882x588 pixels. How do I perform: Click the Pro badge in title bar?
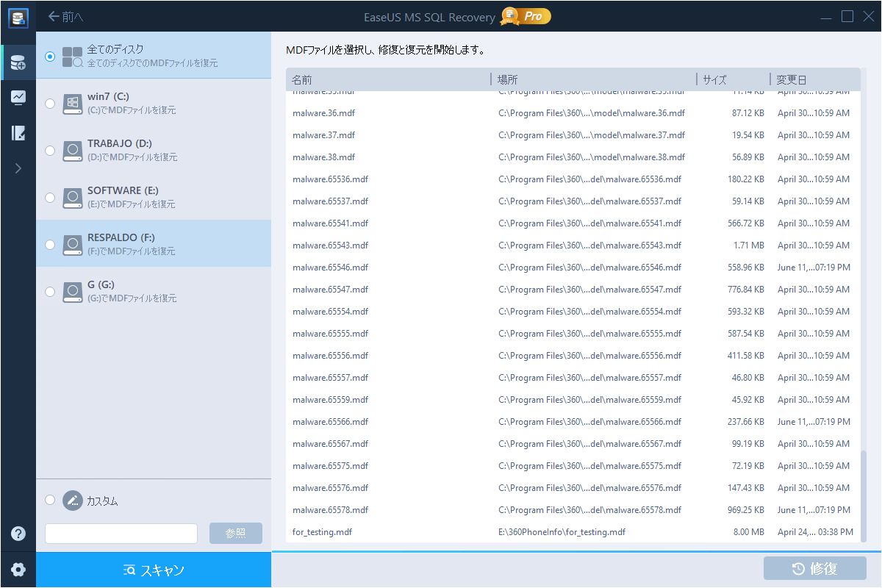click(526, 15)
